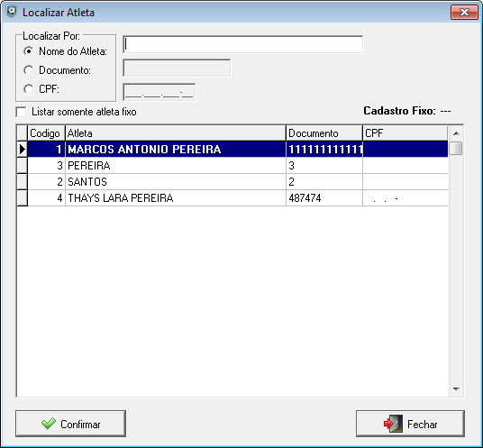
Task: Focus the athlete name search field
Action: tap(243, 44)
